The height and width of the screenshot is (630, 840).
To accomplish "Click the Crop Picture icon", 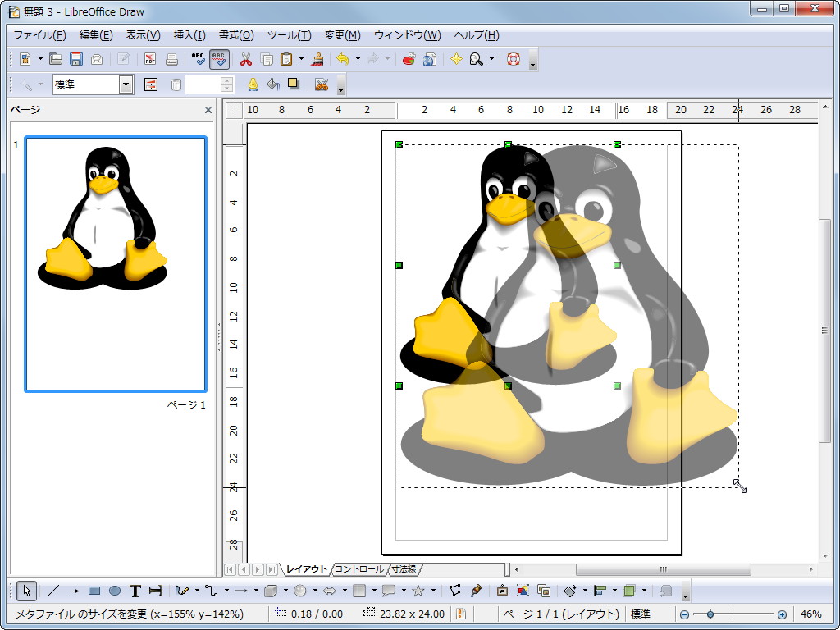I will pyautogui.click(x=321, y=84).
